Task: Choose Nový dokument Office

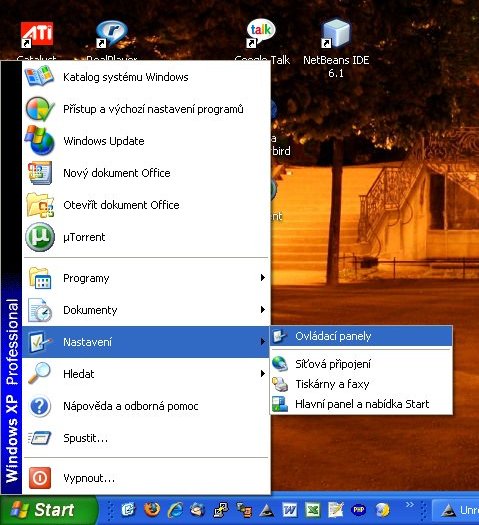Action: click(146, 173)
